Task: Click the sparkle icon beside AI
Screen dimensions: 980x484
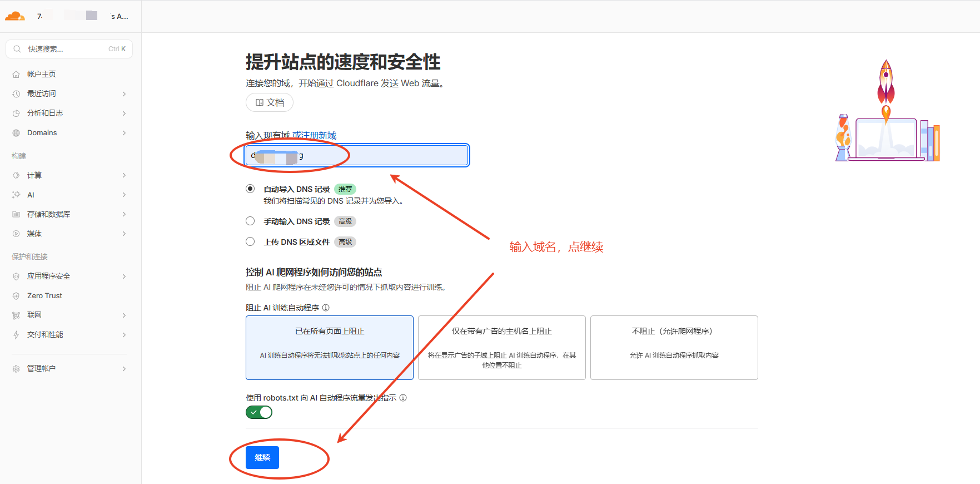Action: pos(16,195)
